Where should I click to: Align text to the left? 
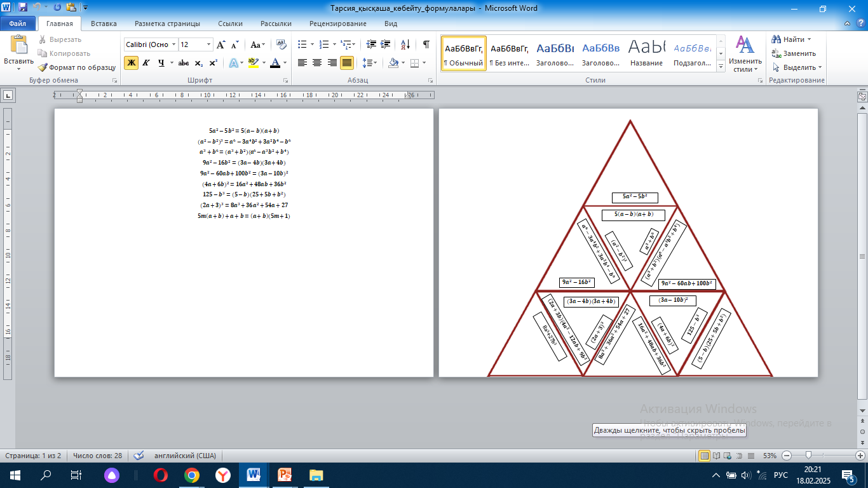[x=302, y=63]
